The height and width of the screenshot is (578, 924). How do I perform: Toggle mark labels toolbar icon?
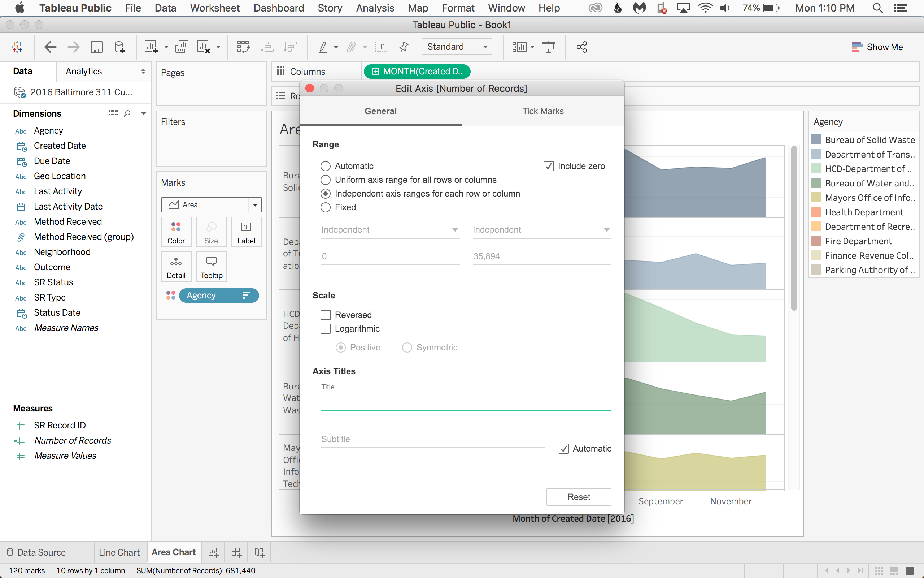tap(381, 47)
